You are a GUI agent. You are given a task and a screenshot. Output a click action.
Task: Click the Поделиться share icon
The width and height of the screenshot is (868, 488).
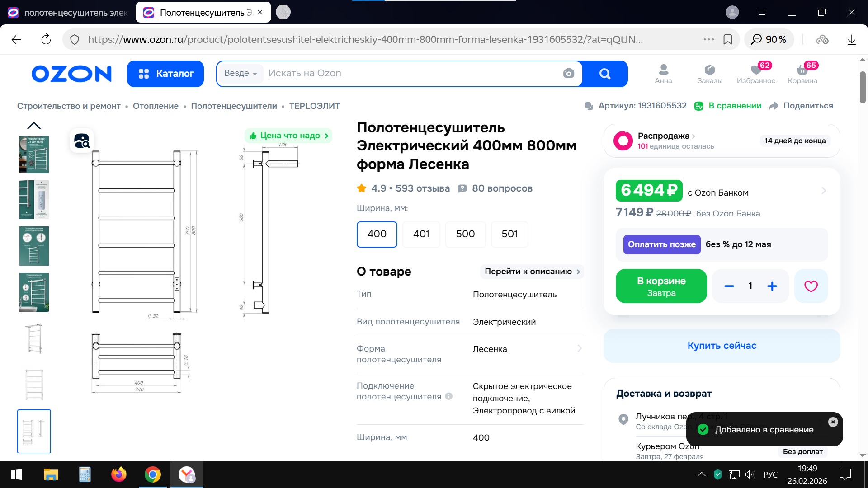point(774,106)
